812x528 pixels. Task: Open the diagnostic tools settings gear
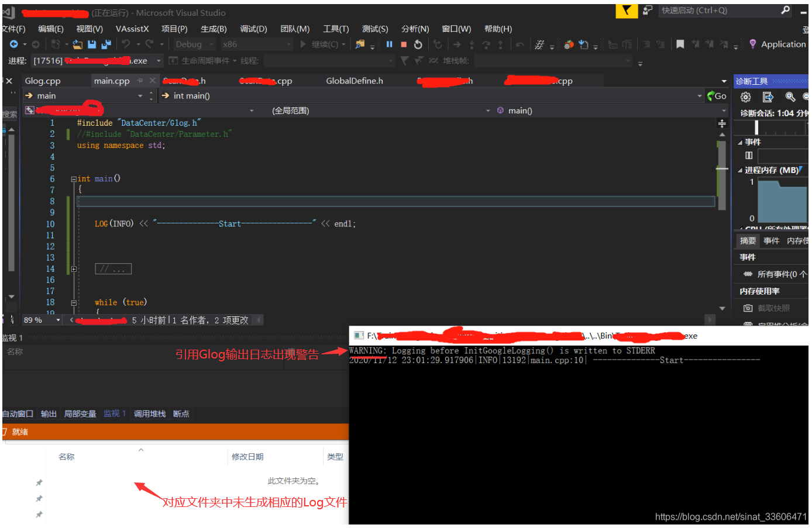tap(746, 96)
